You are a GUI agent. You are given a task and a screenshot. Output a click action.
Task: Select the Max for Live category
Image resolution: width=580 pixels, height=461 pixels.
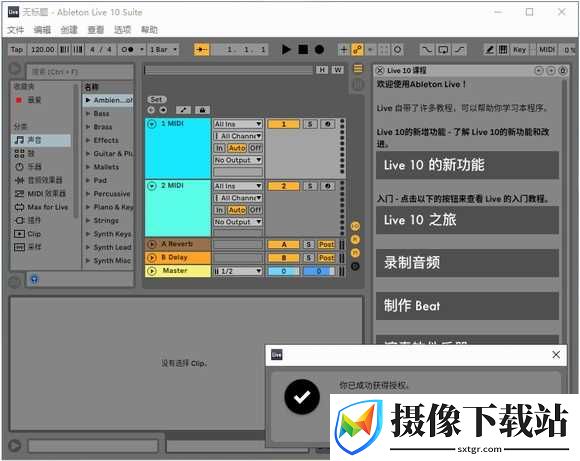[41, 207]
